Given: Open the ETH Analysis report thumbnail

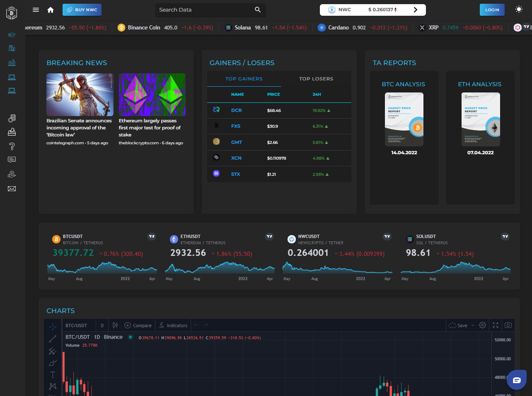Looking at the screenshot, I should (x=481, y=119).
